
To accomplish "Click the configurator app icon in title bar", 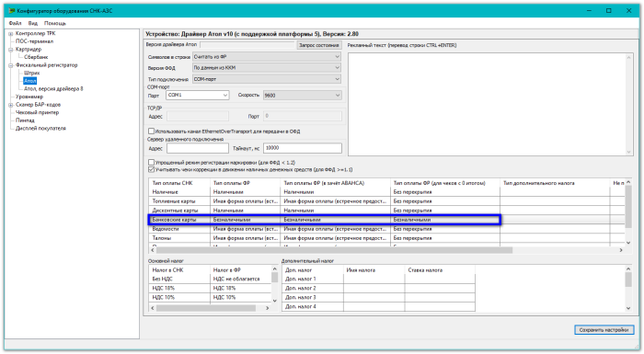I will pos(12,11).
